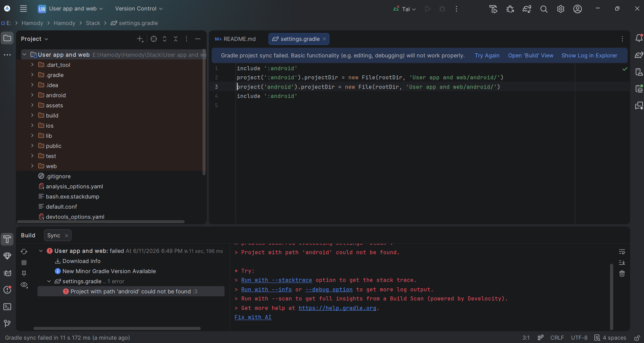The image size is (644, 343).
Task: Expand the .dart_tool folder
Action: [32, 64]
